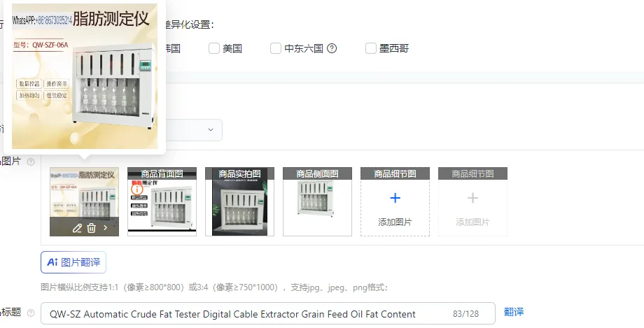Image resolution: width=644 pixels, height=328 pixels.
Task: Open the help icon beside 中东六国
Action: point(332,48)
